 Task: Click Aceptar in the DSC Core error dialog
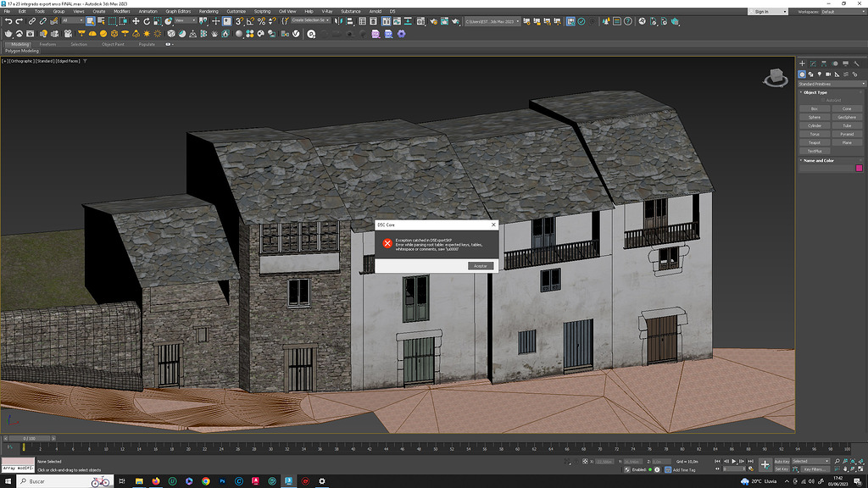point(480,265)
